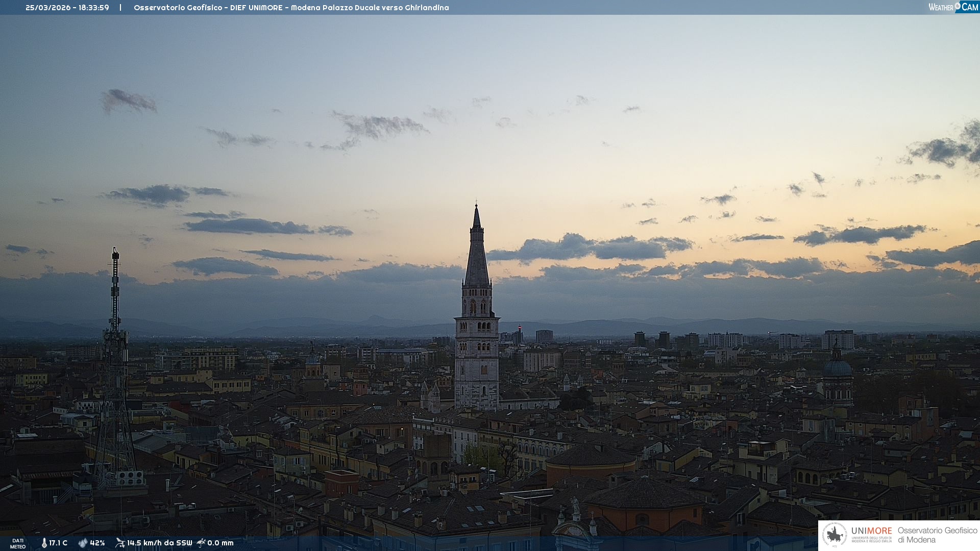Click the domed church on right
The height and width of the screenshot is (551, 980).
pos(837,368)
